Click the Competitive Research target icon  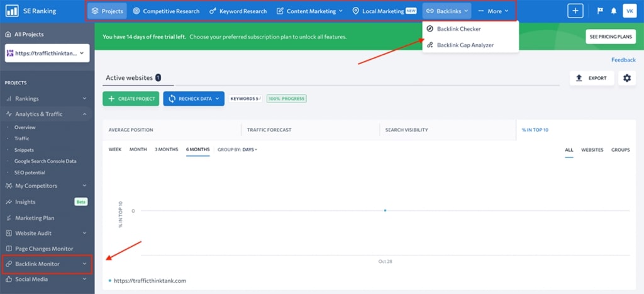[x=136, y=11]
